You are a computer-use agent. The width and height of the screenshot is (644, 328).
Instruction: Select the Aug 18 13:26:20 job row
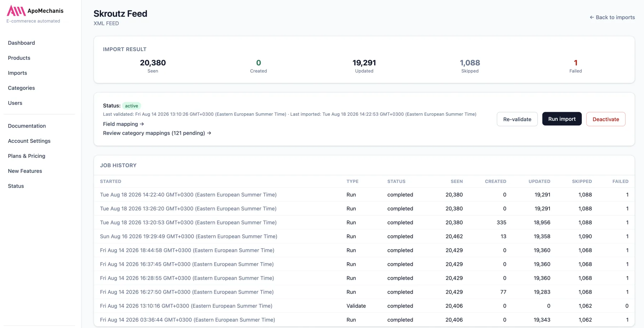[x=364, y=209]
